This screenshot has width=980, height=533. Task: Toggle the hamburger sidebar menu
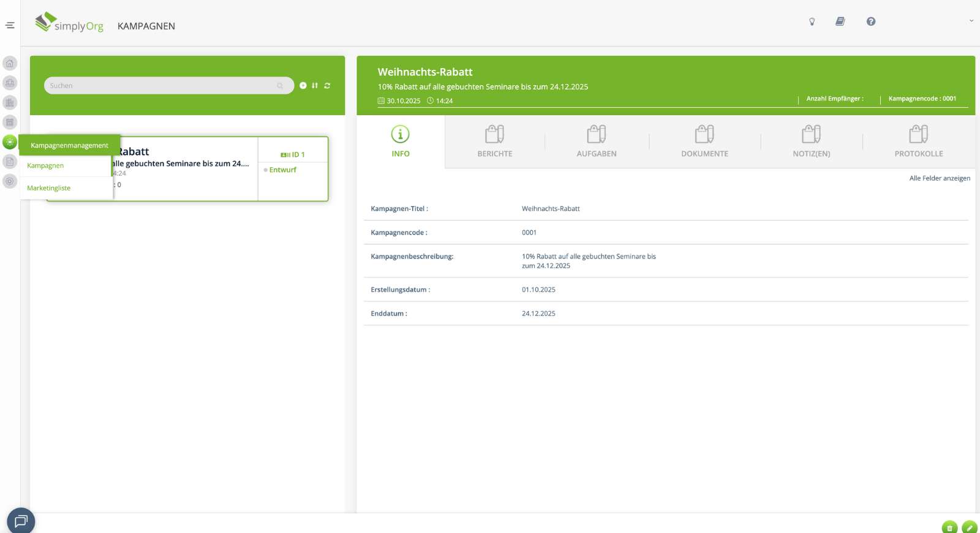pyautogui.click(x=10, y=25)
